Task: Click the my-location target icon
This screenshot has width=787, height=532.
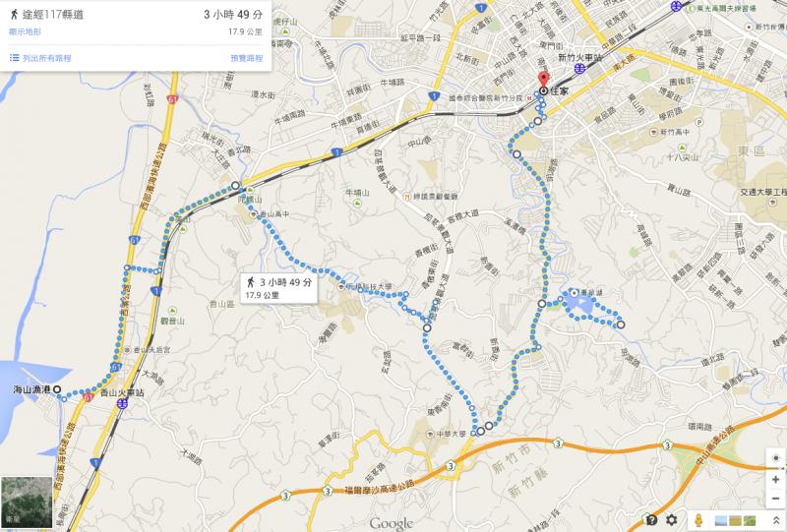Action: [776, 458]
